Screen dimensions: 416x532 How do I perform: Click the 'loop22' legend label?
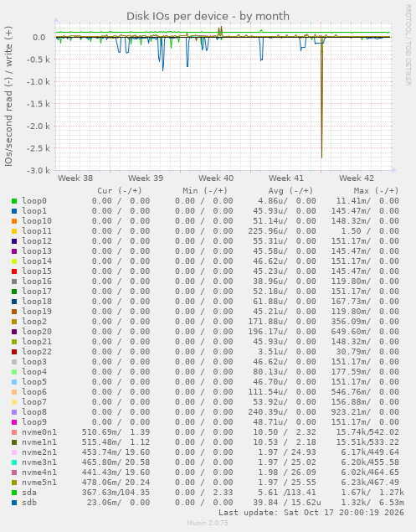[37, 352]
